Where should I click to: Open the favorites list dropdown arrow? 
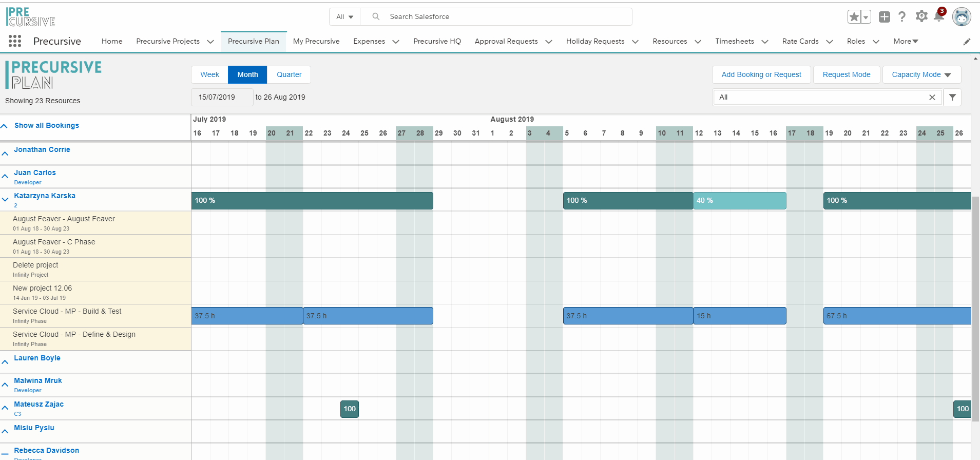pos(866,17)
